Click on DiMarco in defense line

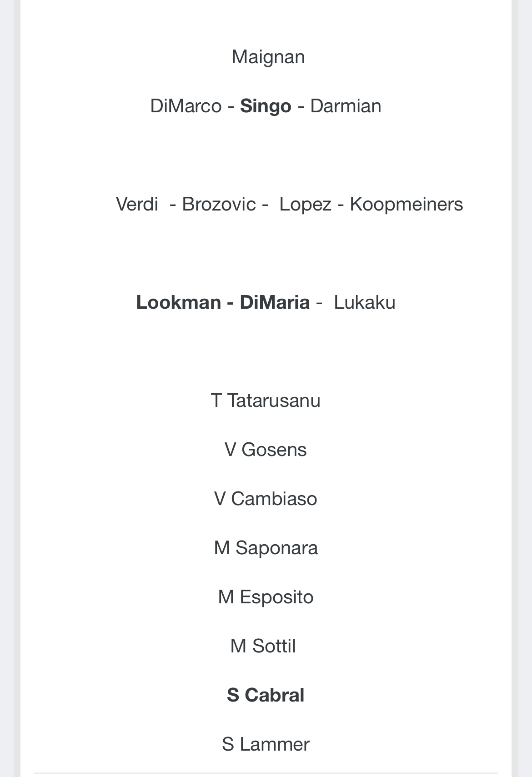pos(186,106)
